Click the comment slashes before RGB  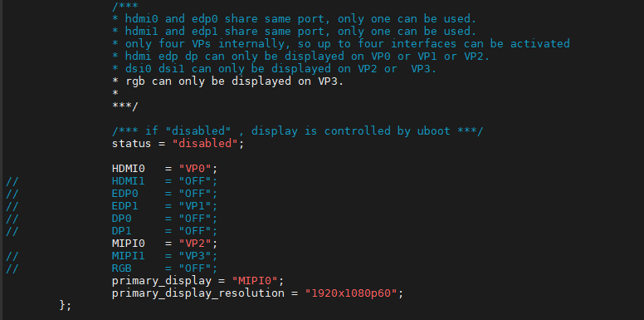pyautogui.click(x=12, y=268)
